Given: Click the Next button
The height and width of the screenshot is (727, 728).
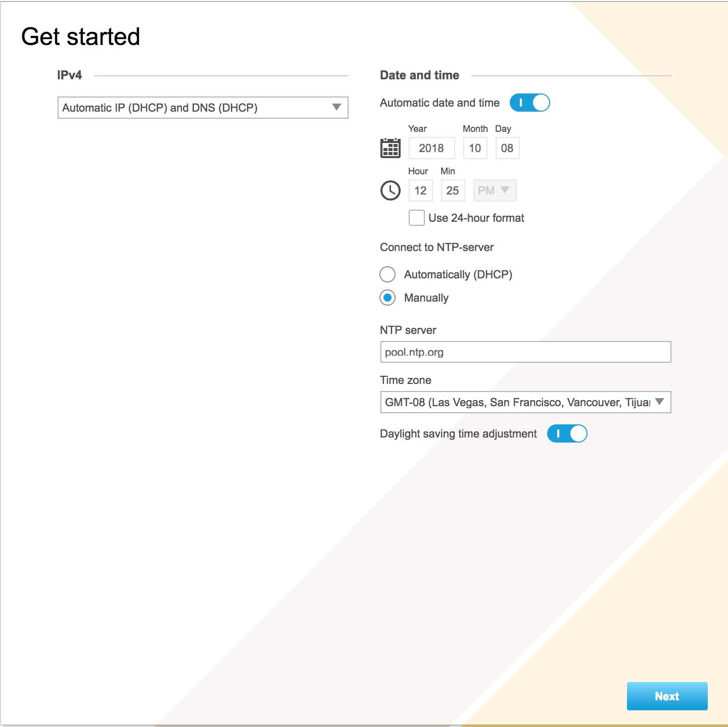Looking at the screenshot, I should tap(667, 696).
